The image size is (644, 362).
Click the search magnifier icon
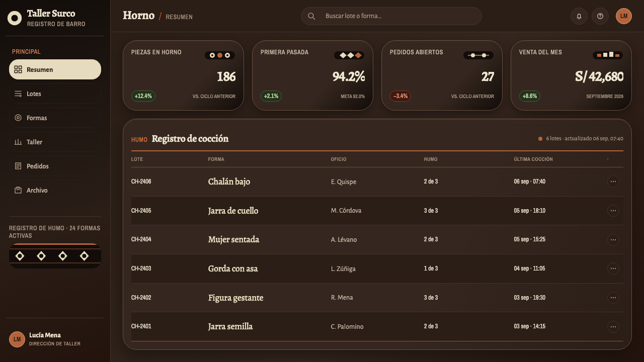tap(311, 16)
